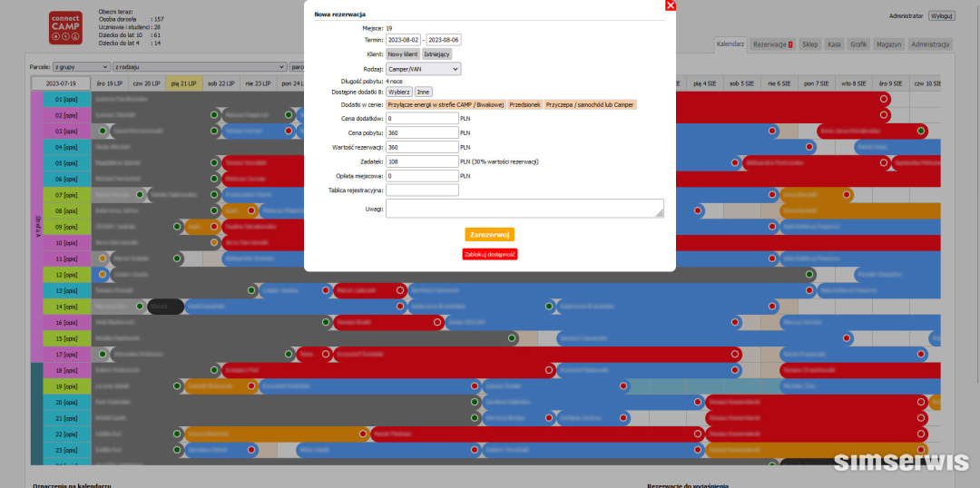Open the Administracja tab
980x488 pixels.
click(930, 45)
